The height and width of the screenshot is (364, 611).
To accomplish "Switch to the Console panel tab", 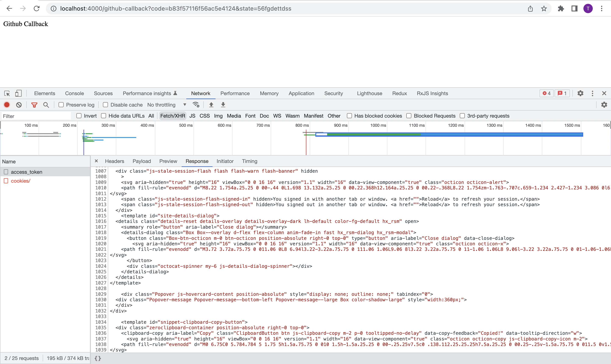I will pos(74,93).
